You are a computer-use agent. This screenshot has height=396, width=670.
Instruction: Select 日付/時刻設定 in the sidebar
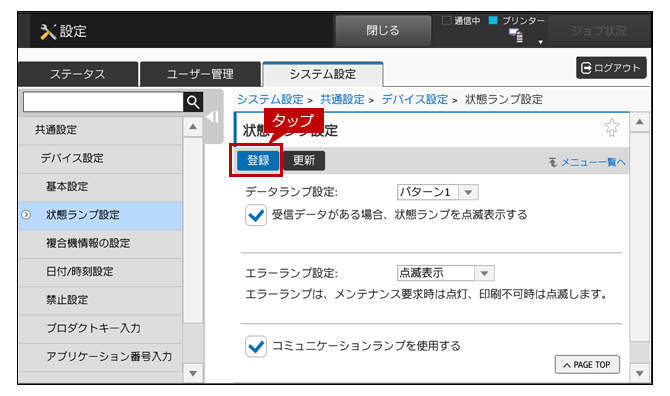coord(100,272)
